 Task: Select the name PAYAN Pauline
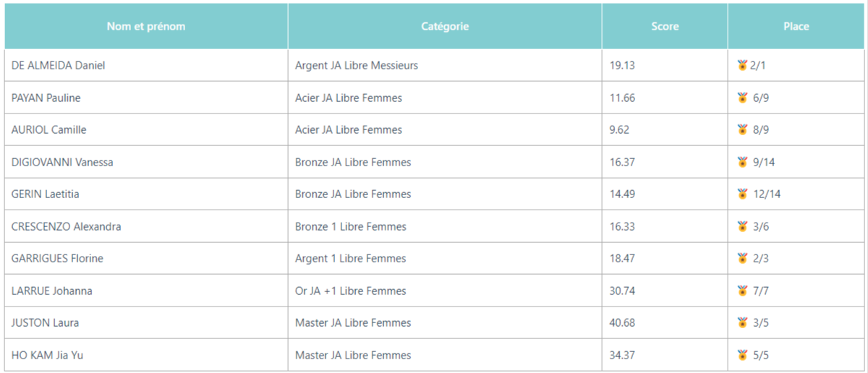pyautogui.click(x=46, y=98)
